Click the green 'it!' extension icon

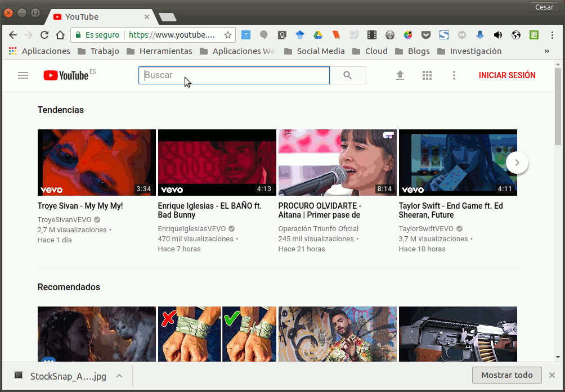click(534, 35)
